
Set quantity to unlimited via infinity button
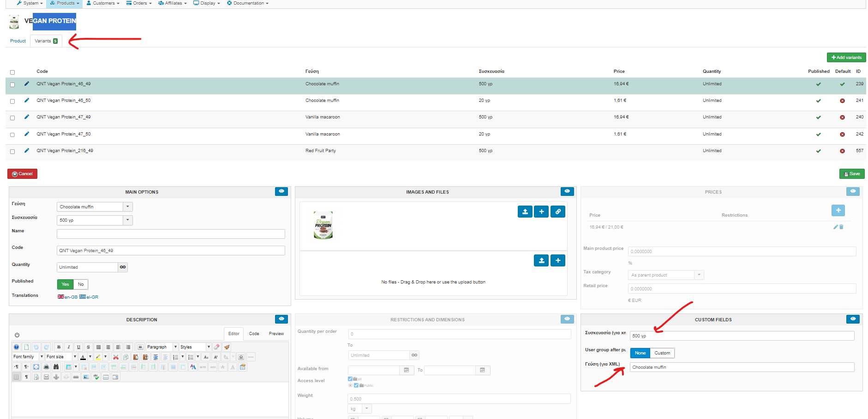pyautogui.click(x=123, y=267)
